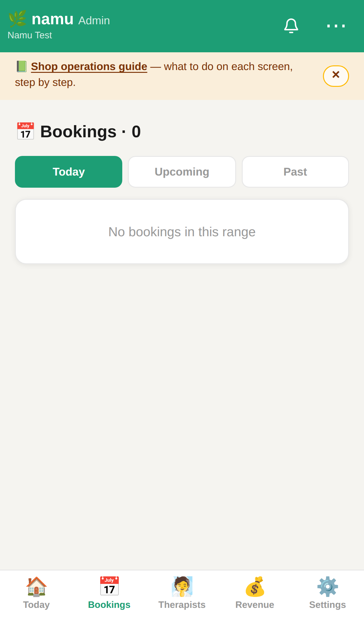
Task: Tap the Therapists label in bottom navigation
Action: pos(182,604)
